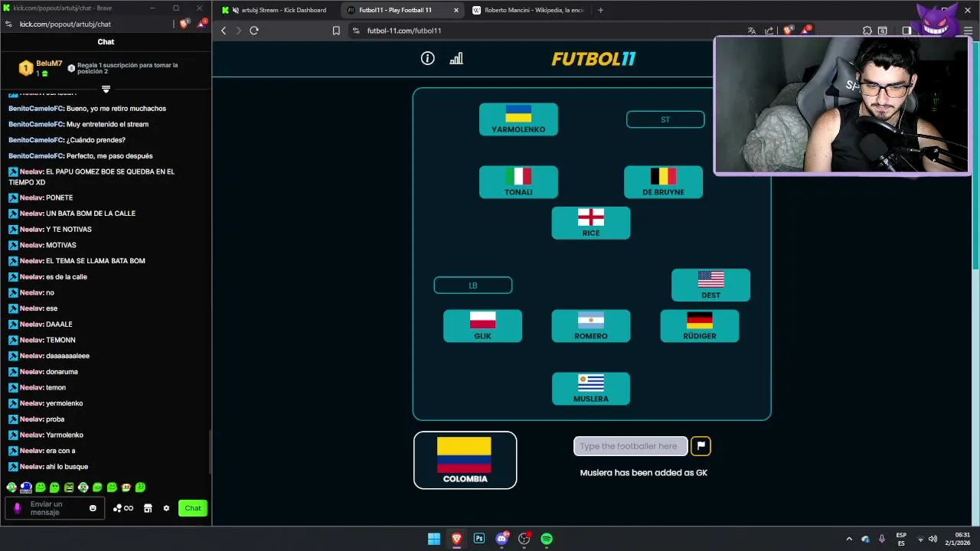Image resolution: width=980 pixels, height=551 pixels.
Task: Expand the chat leaderboard chevron
Action: (106, 89)
